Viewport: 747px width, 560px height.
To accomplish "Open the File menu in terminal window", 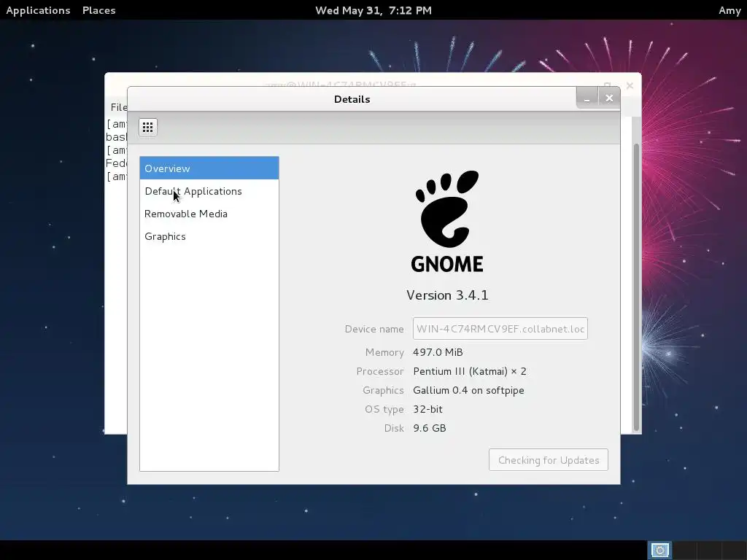I will point(119,107).
